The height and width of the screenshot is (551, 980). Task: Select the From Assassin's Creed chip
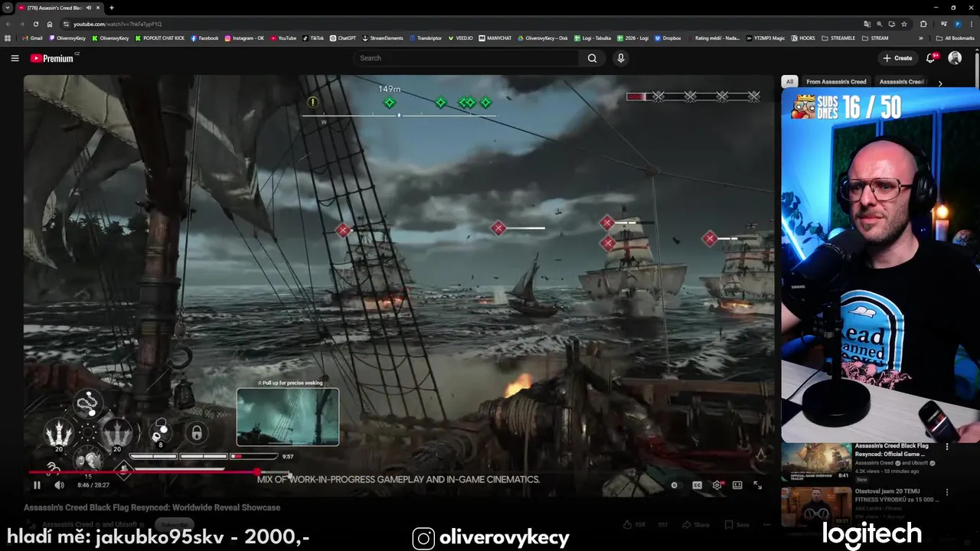point(836,82)
